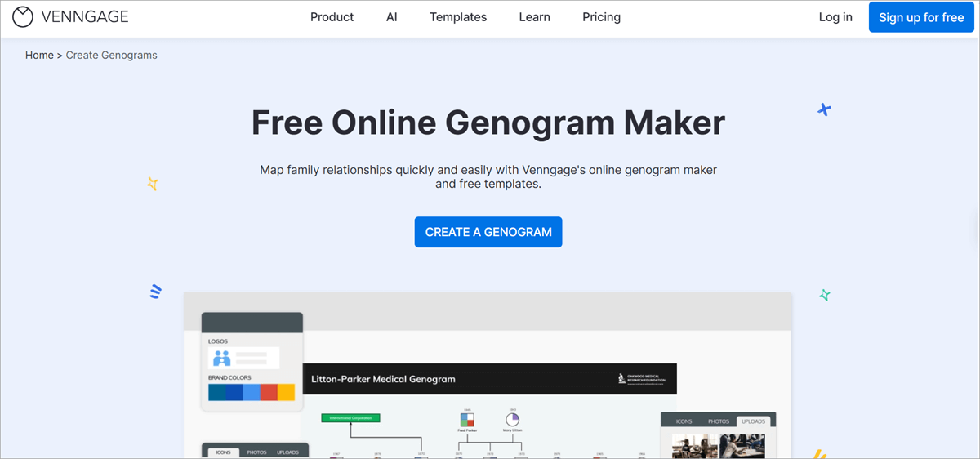This screenshot has height=459, width=980.
Task: Pick the yellow brand color swatch
Action: pos(286,392)
